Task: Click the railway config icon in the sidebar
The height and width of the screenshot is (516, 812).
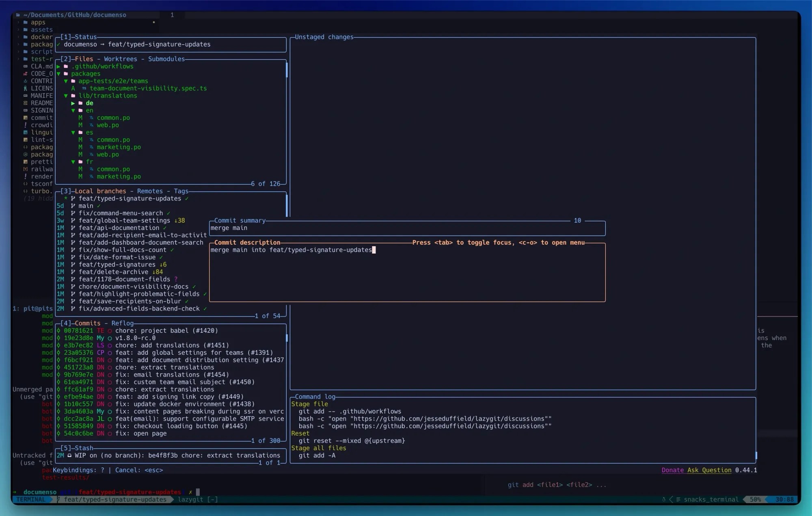Action: 25,169
